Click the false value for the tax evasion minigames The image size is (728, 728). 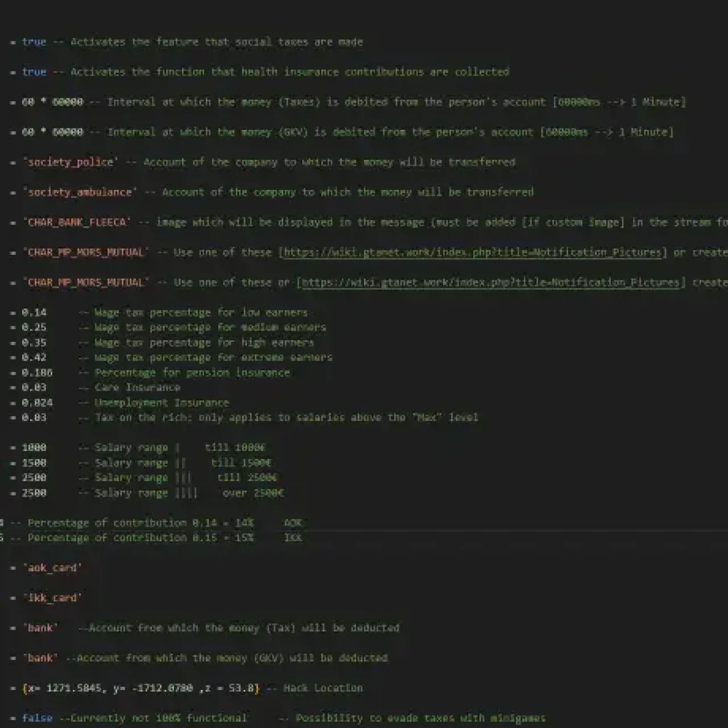[x=37, y=718]
